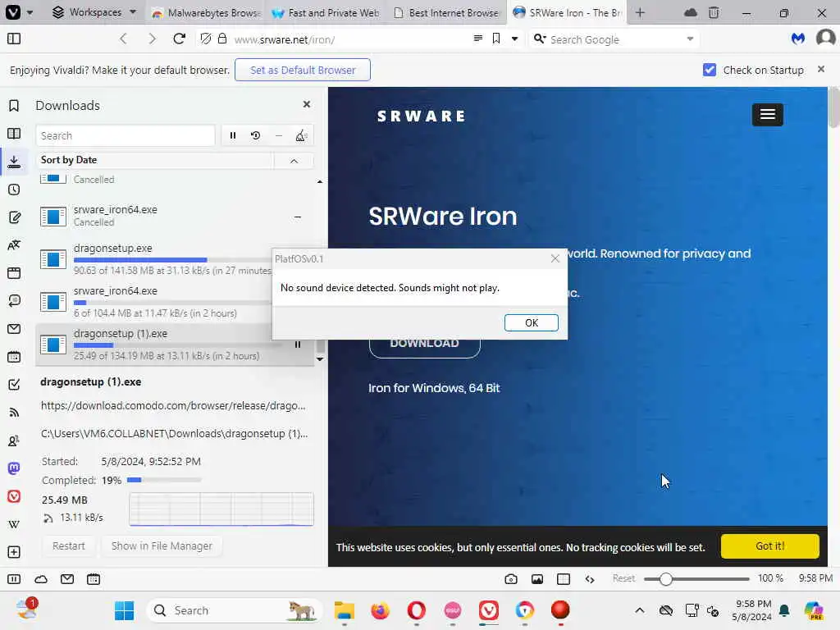This screenshot has height=630, width=840.
Task: Open the Malwarebytes extension icon
Action: (x=797, y=39)
